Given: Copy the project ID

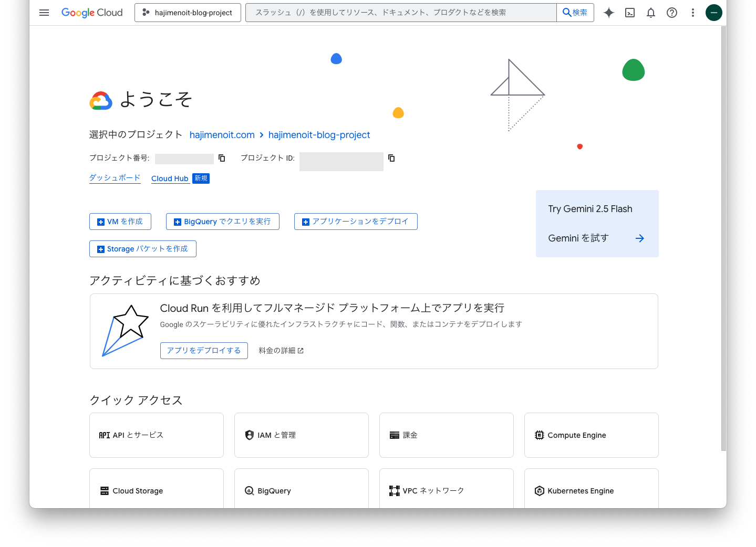Looking at the screenshot, I should coord(391,158).
